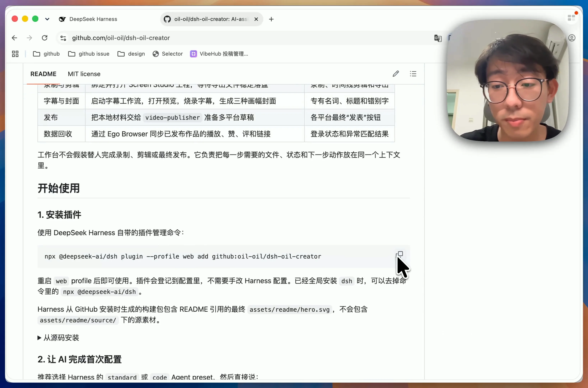Select the README tab

(43, 74)
